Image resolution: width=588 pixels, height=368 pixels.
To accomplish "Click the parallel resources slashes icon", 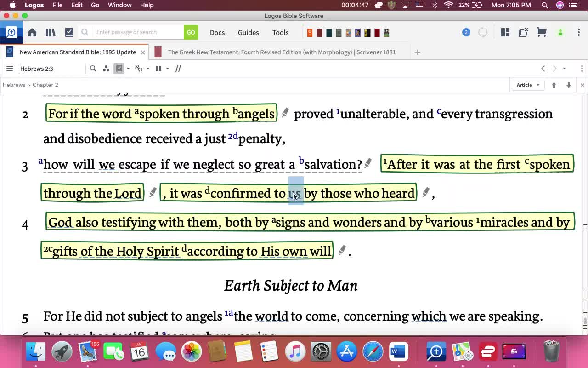I will tap(178, 69).
